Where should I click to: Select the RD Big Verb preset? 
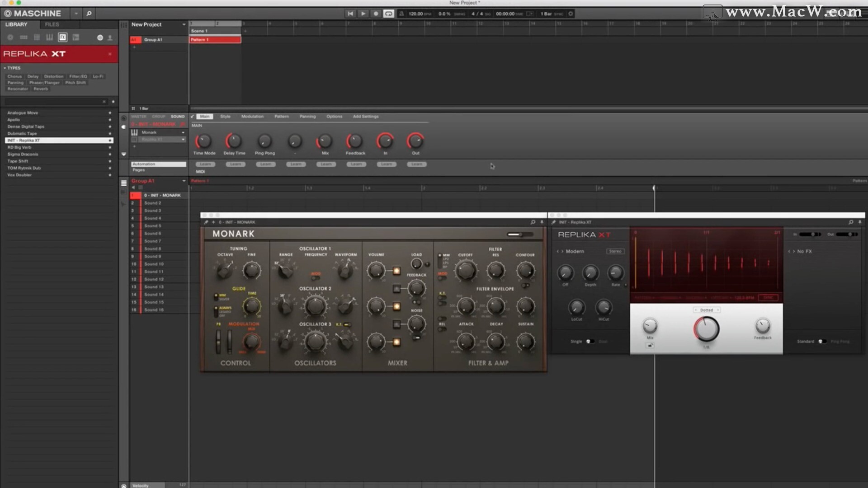coord(59,147)
